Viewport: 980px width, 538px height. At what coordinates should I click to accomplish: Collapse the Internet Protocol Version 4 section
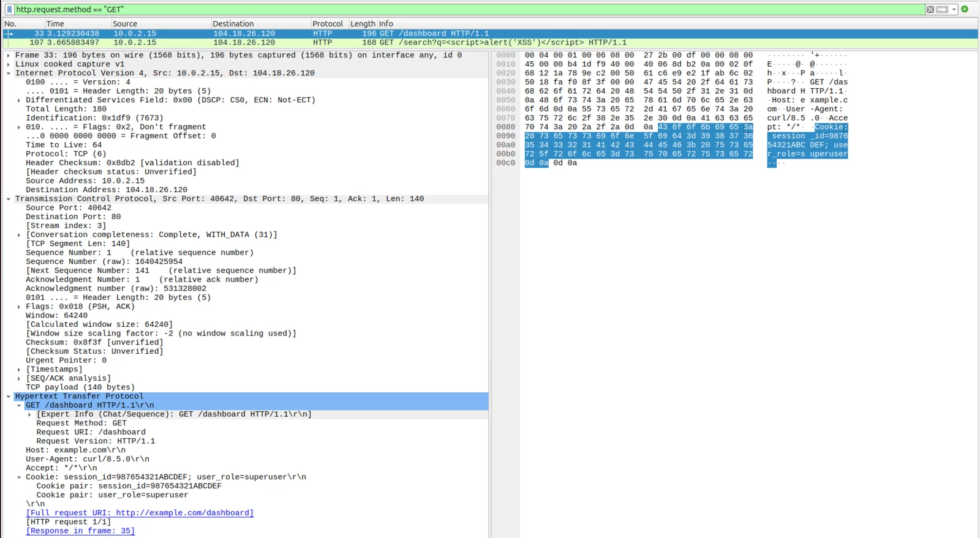point(9,73)
